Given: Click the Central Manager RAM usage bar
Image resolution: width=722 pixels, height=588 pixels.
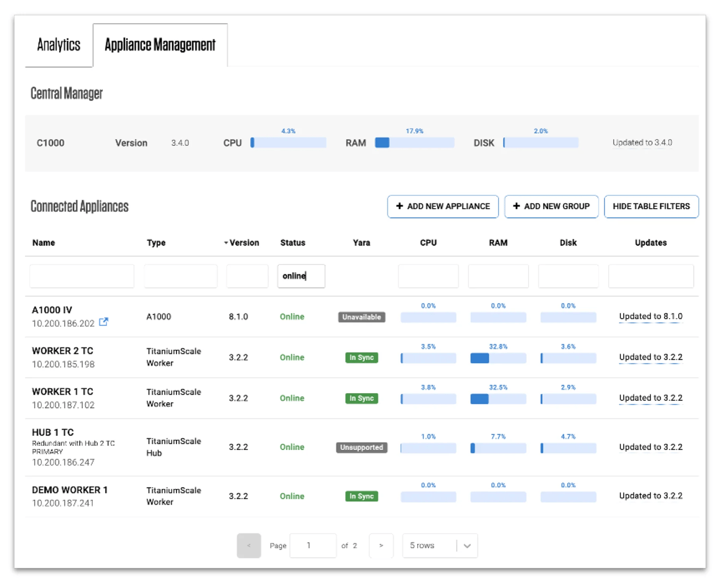Looking at the screenshot, I should coord(415,143).
